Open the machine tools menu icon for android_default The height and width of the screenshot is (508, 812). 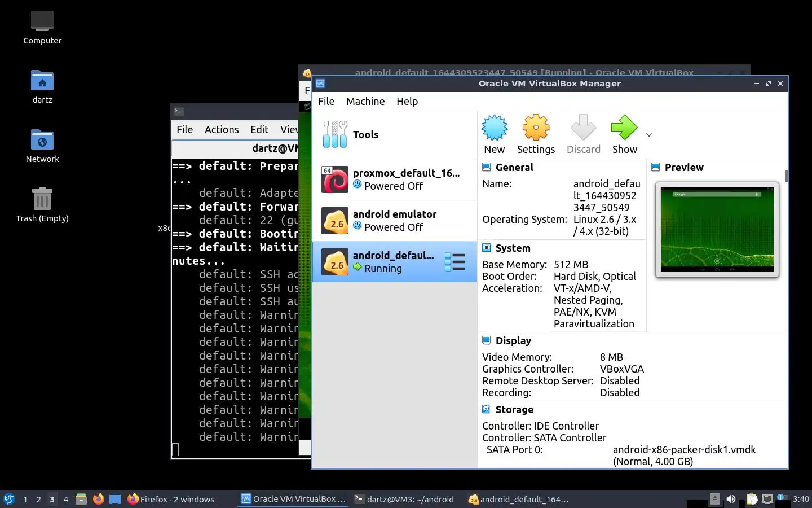click(x=455, y=262)
